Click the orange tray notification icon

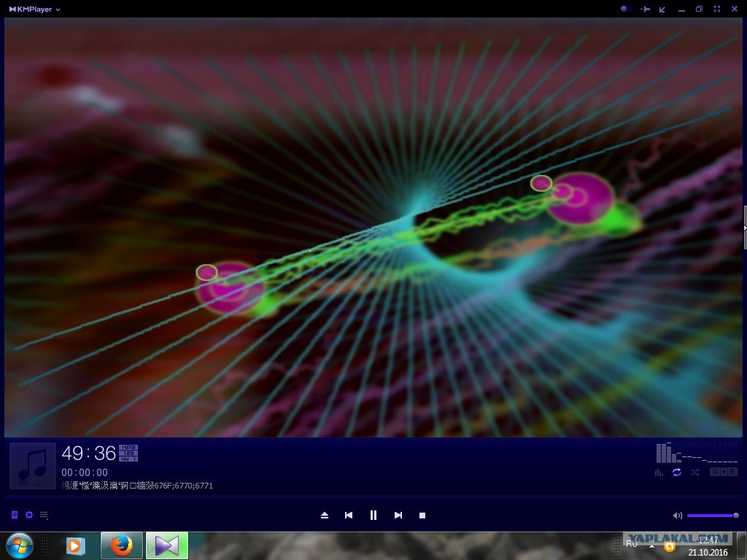670,546
